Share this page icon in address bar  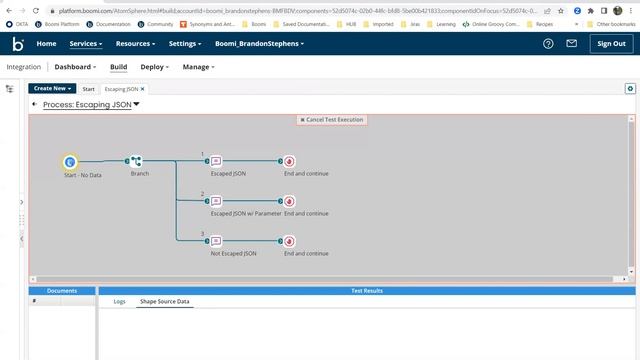[x=547, y=11]
